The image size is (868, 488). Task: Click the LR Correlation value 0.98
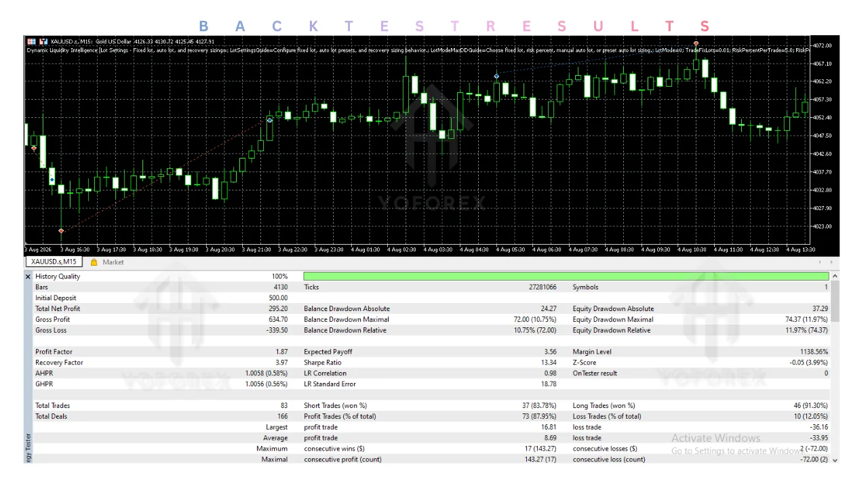tap(549, 373)
